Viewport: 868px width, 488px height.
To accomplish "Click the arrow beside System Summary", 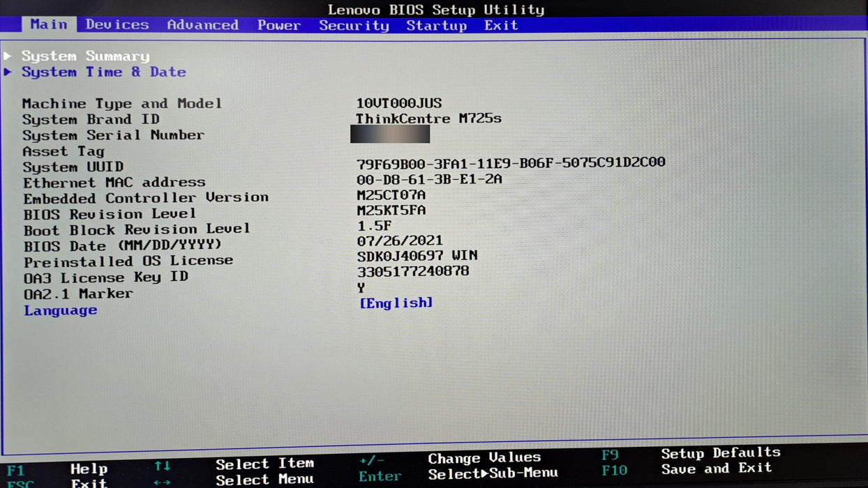I will [x=8, y=55].
